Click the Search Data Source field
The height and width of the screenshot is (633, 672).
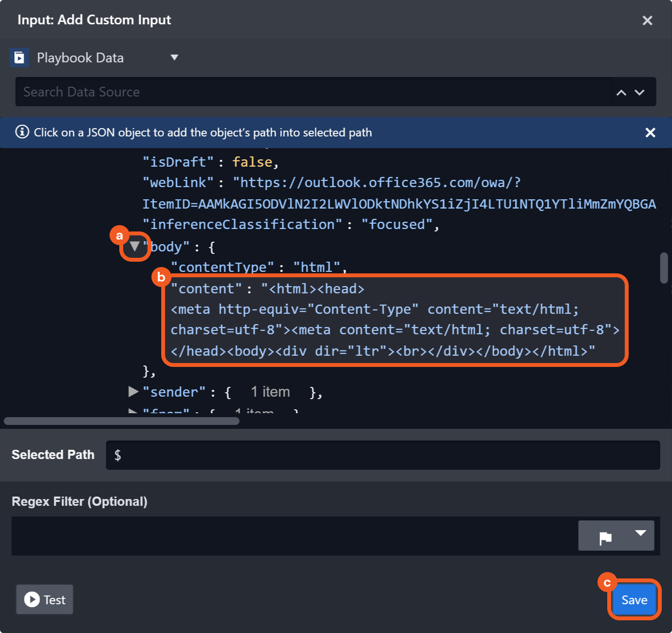312,92
